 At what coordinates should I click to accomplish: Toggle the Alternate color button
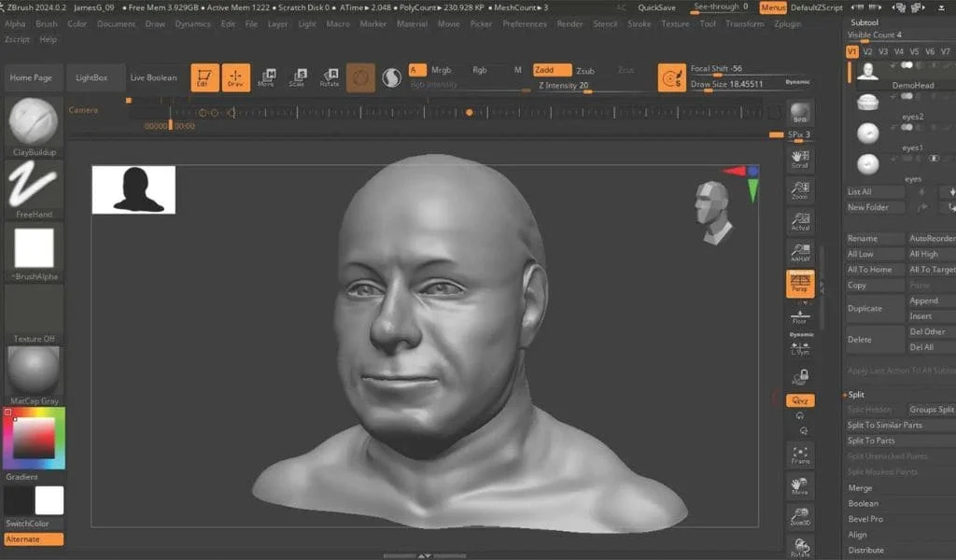34,539
